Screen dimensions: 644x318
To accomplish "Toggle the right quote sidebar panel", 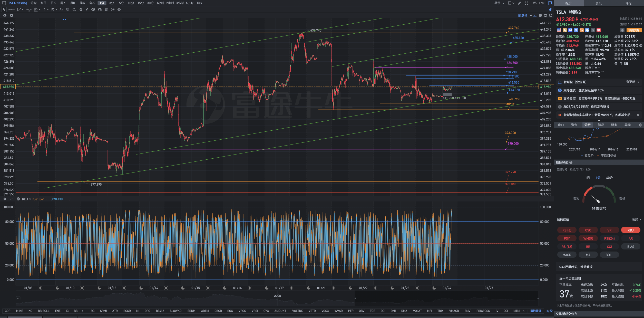I will 550,3.
